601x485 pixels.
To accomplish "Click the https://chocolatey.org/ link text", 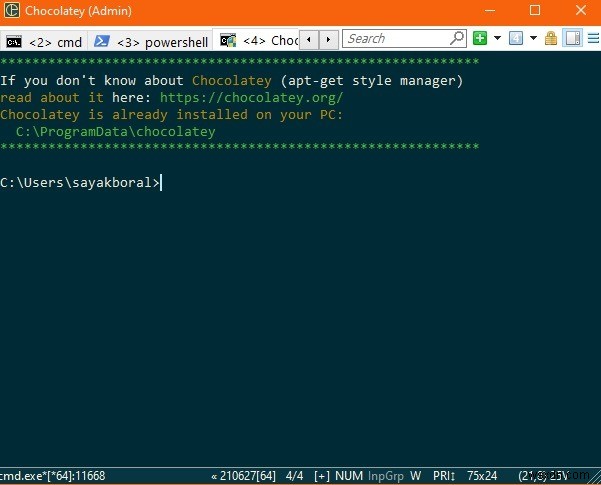I will point(251,97).
